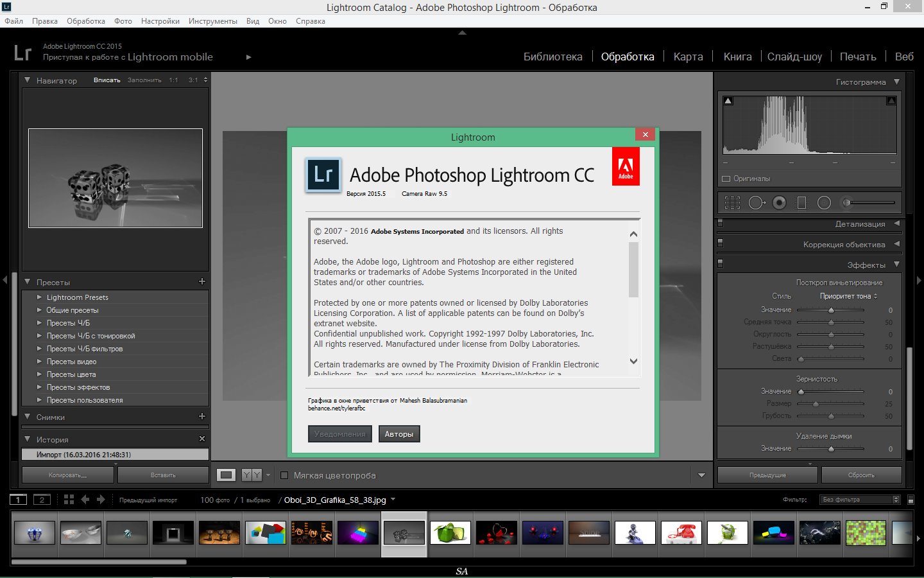Expand the Lightroom Presets folder
924x578 pixels.
[x=39, y=297]
